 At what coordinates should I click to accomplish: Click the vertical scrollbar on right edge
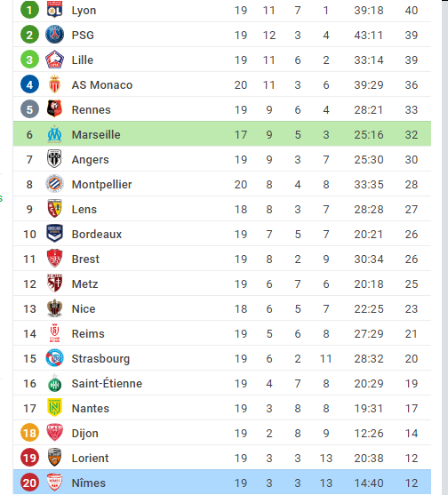point(444,247)
